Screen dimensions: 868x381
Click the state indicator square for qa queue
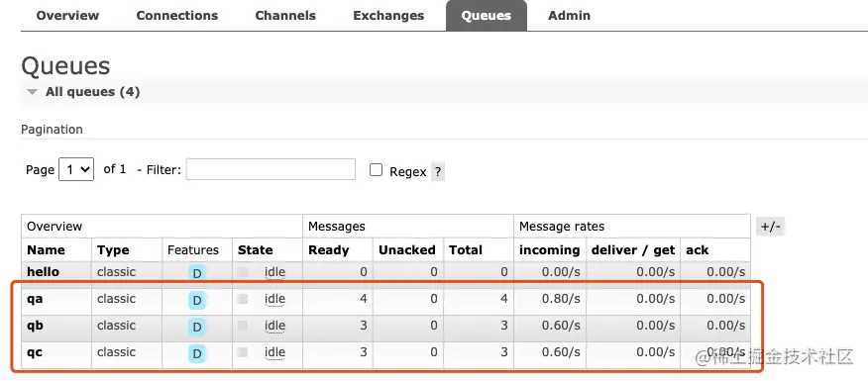(243, 299)
